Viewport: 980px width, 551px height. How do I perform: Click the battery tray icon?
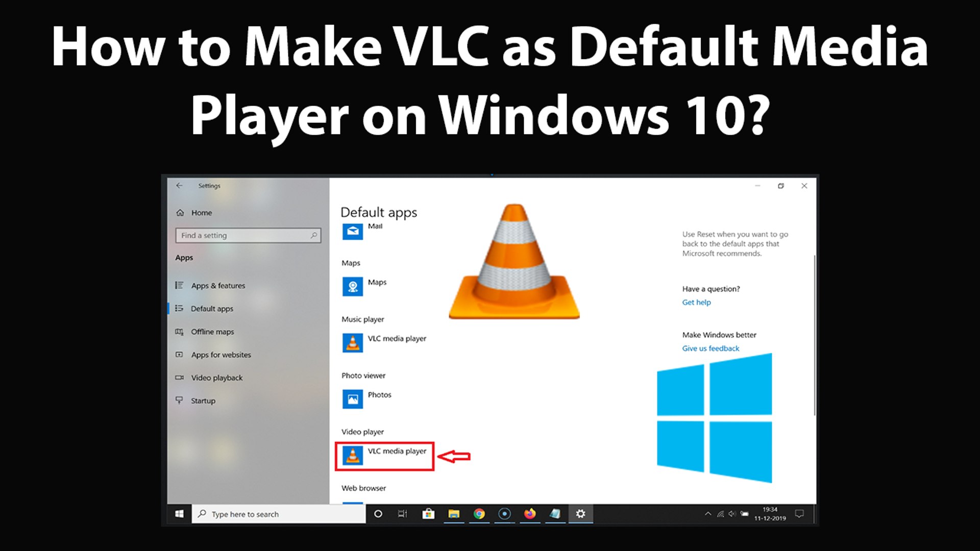(745, 514)
